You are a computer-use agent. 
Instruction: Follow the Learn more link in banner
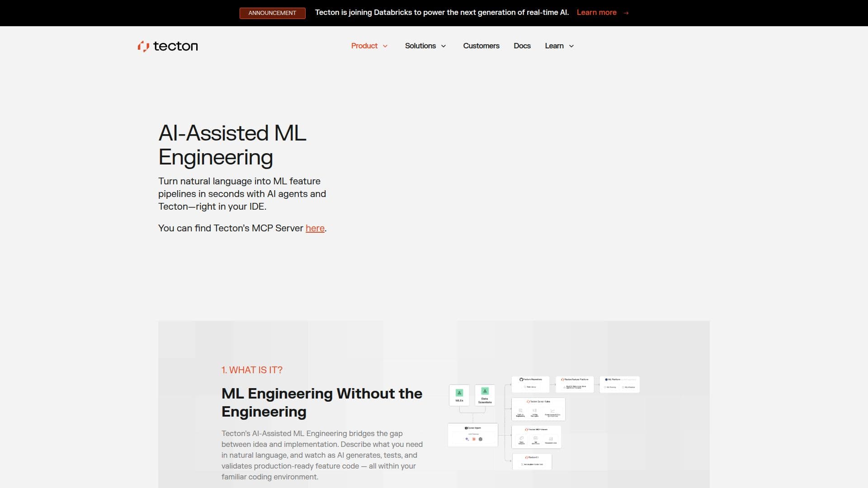596,13
